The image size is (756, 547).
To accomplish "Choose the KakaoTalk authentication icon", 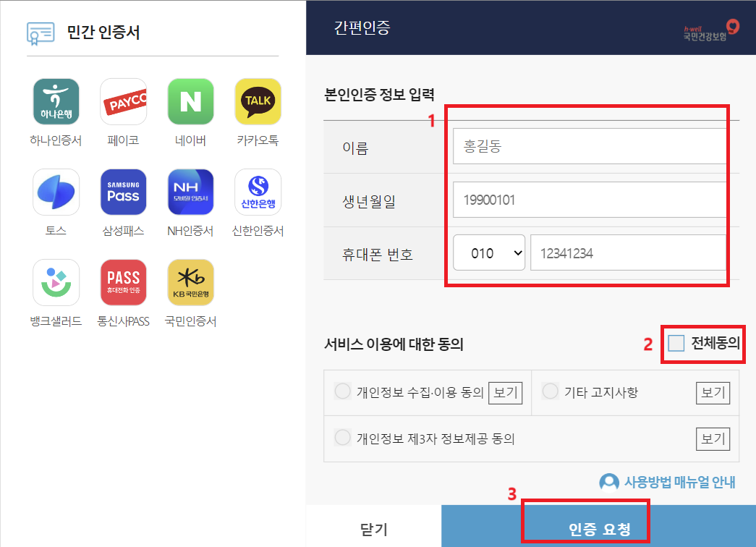I will (258, 102).
